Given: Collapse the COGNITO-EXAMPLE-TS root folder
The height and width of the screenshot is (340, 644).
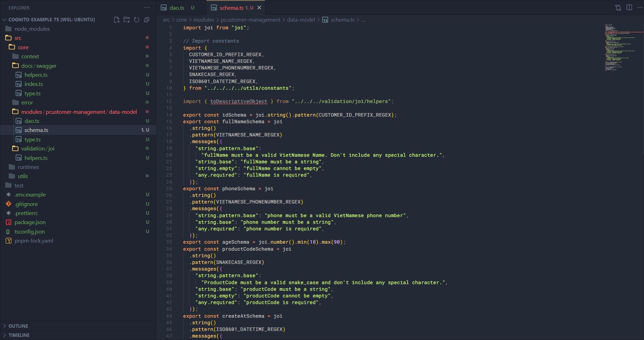Looking at the screenshot, I should 51,20.
